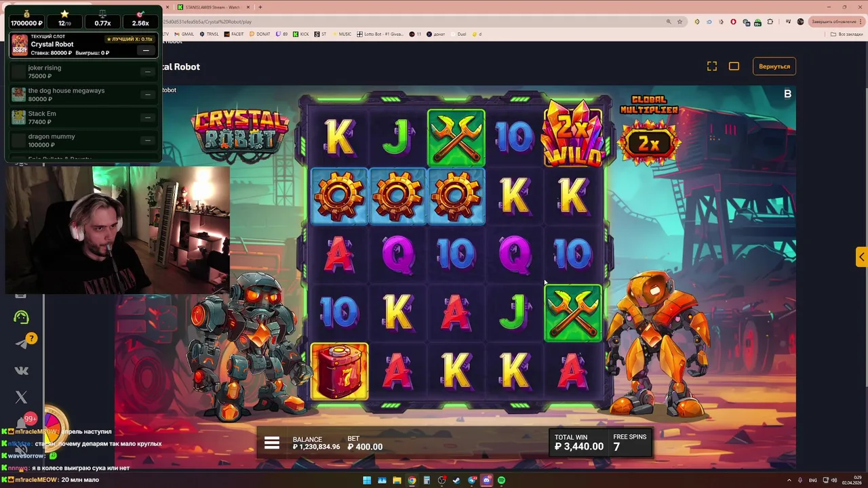Switch to the STANISLAW89 Stream browser tab
This screenshot has width=868, height=488.
[x=214, y=7]
